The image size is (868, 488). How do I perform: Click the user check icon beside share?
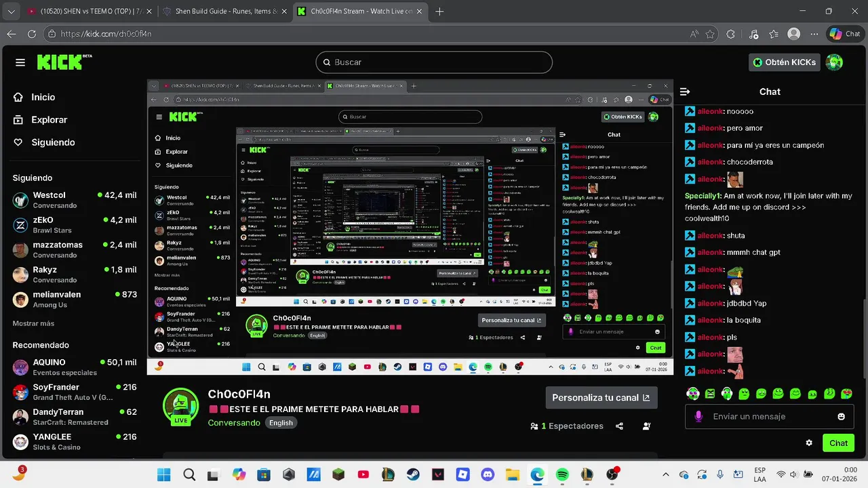point(646,426)
